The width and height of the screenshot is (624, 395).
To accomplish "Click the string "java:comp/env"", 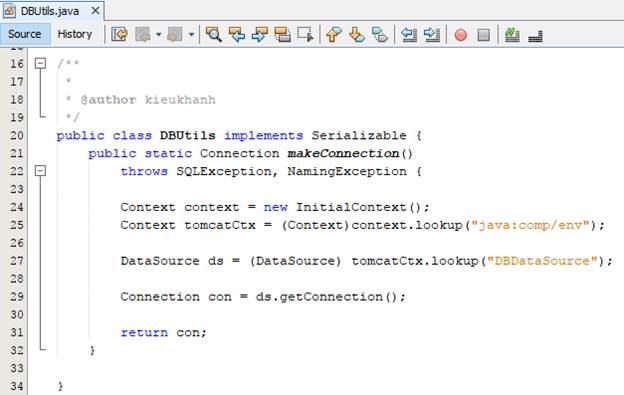I will [x=530, y=225].
